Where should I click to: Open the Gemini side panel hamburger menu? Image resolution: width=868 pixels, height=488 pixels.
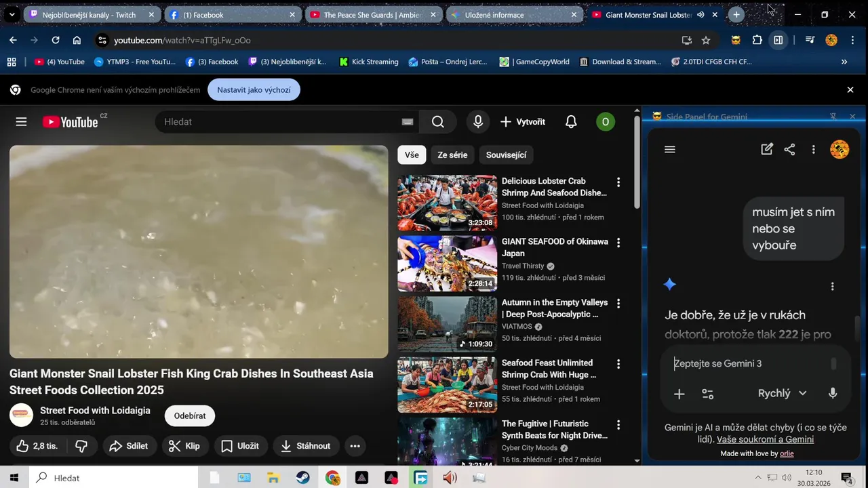tap(670, 150)
